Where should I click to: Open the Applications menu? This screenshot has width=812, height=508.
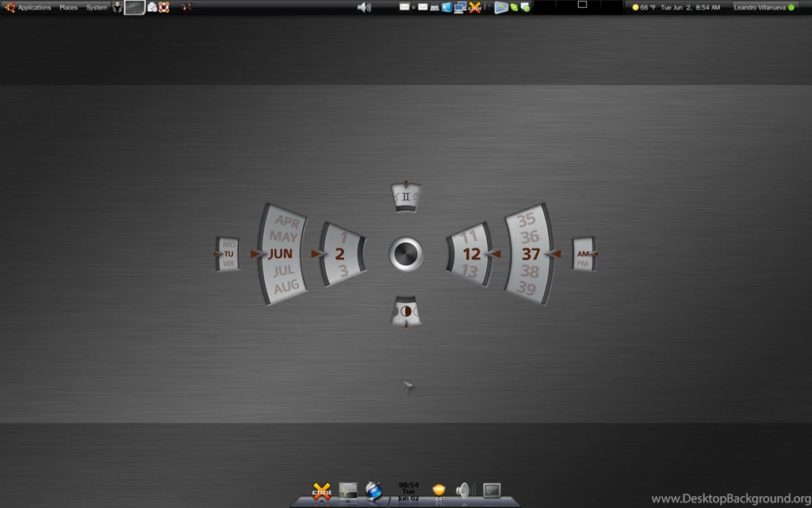tap(33, 7)
